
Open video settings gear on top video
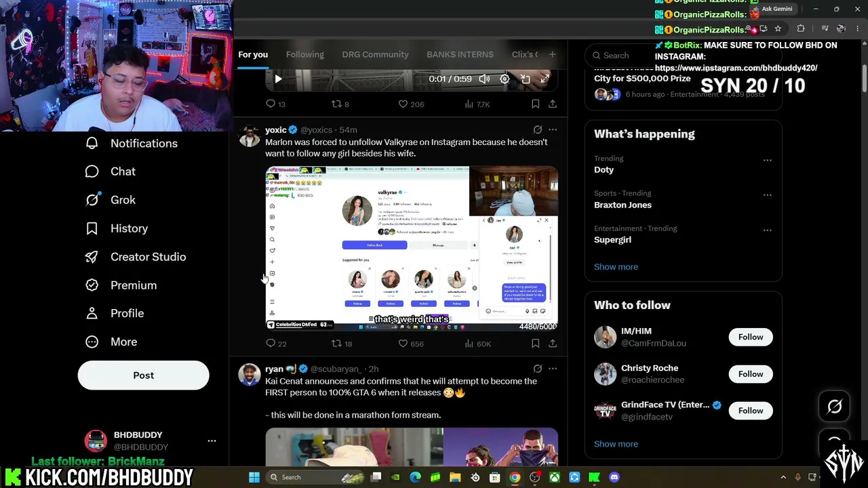505,79
